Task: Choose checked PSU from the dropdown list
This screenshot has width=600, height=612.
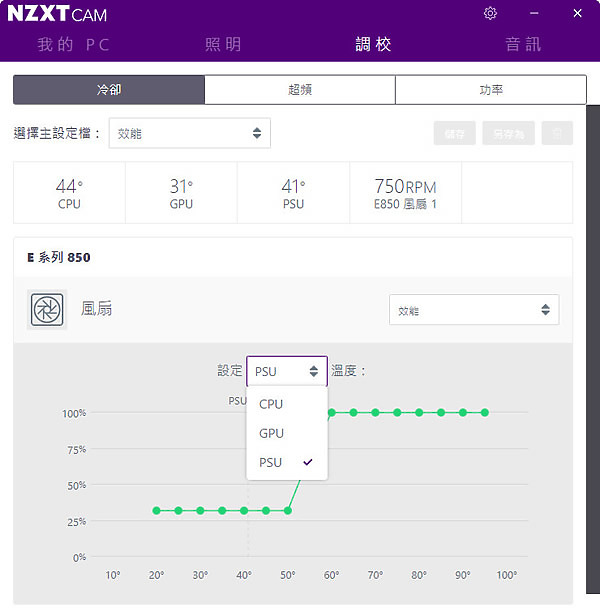Action: (x=287, y=463)
